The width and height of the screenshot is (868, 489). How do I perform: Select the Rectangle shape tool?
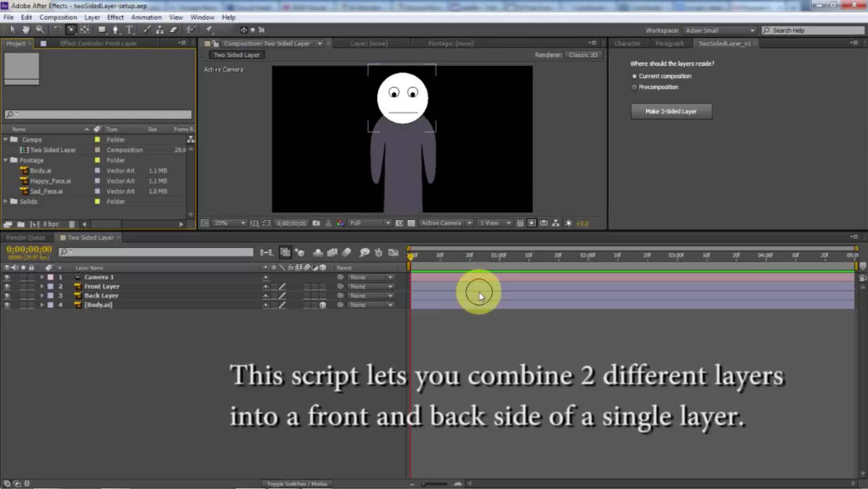click(102, 29)
